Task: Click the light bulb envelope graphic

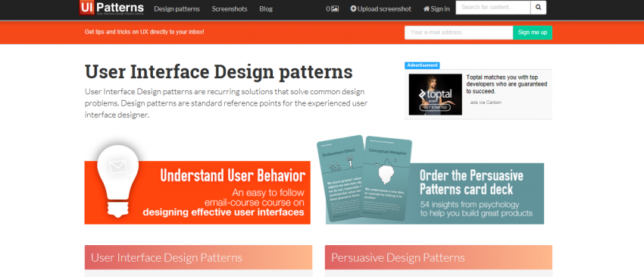Action: point(118,181)
